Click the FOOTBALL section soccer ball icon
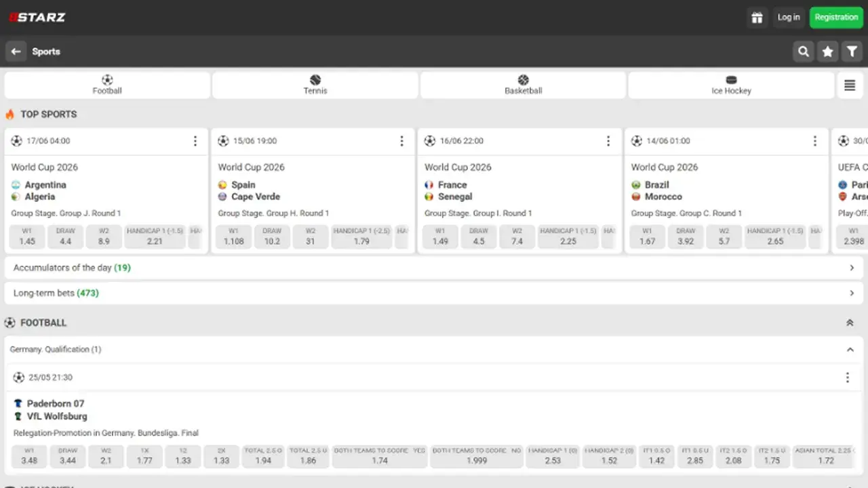Image resolution: width=868 pixels, height=488 pixels. [x=9, y=323]
